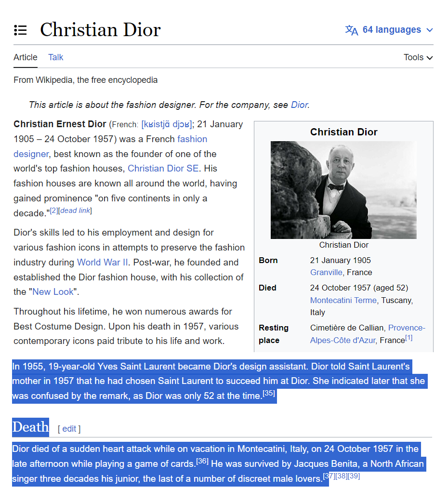Viewport: 448px width, 502px height.
Task: Open the table of contents icon
Action: click(21, 30)
